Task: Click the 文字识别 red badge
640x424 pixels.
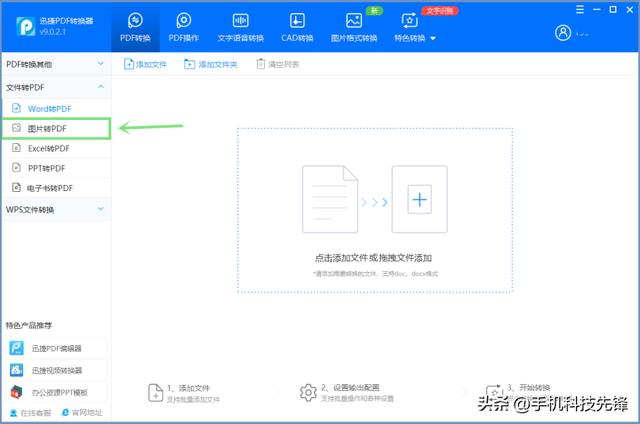Action: 440,11
